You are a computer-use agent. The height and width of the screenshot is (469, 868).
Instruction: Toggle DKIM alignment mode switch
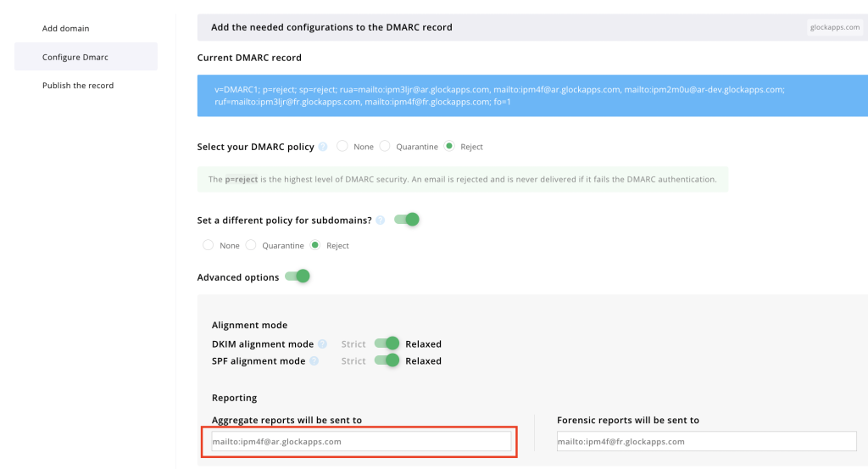tap(387, 343)
